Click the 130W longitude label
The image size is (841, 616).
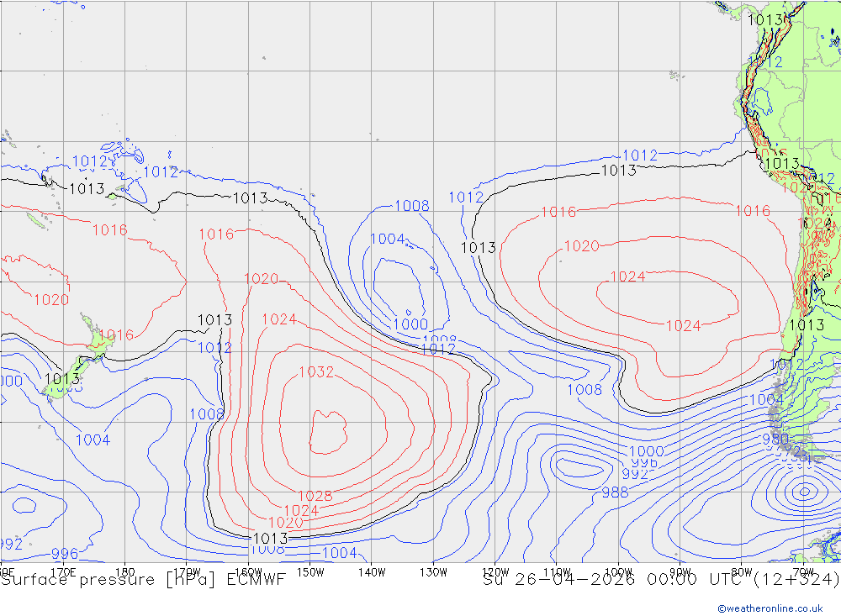(x=433, y=572)
